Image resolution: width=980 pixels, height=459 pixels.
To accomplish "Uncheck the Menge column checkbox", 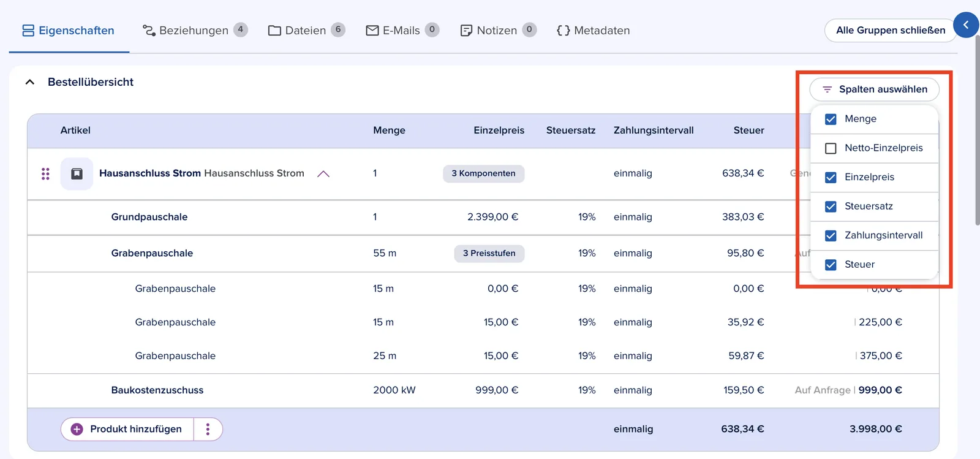I will click(831, 119).
